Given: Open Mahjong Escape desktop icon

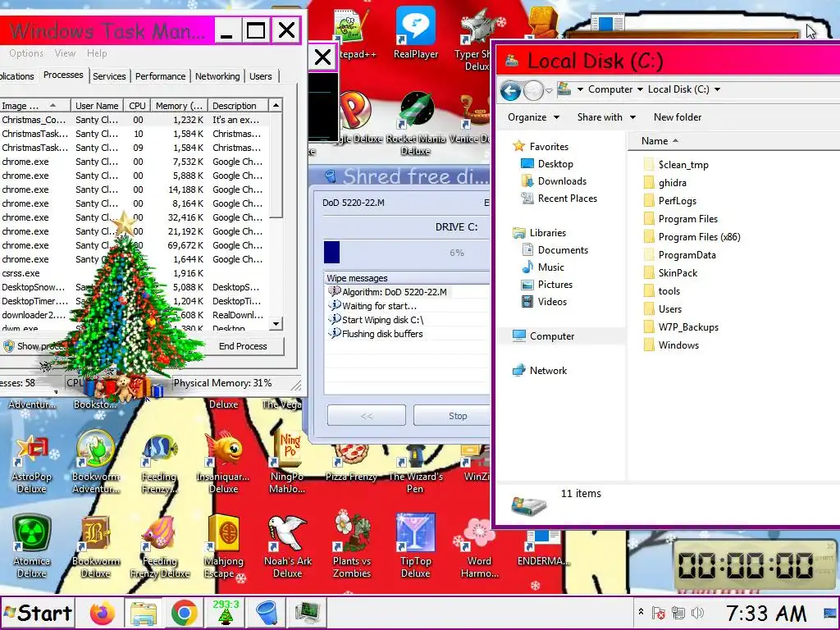Looking at the screenshot, I should 223,546.
